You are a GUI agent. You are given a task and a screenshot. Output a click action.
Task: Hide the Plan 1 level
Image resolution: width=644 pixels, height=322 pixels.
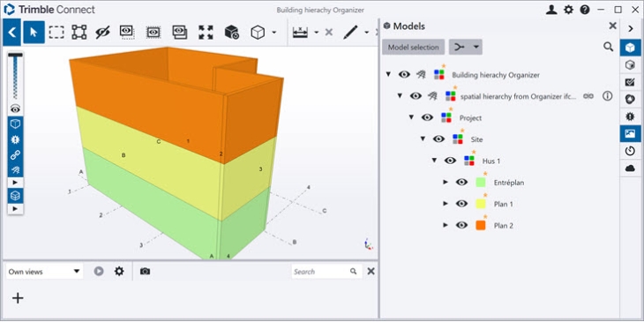[462, 204]
